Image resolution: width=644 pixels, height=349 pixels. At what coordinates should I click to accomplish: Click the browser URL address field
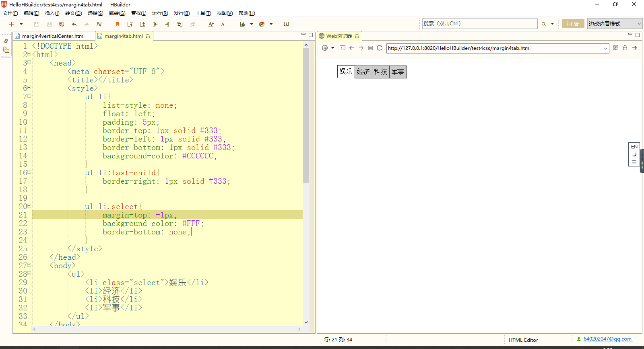[x=495, y=48]
